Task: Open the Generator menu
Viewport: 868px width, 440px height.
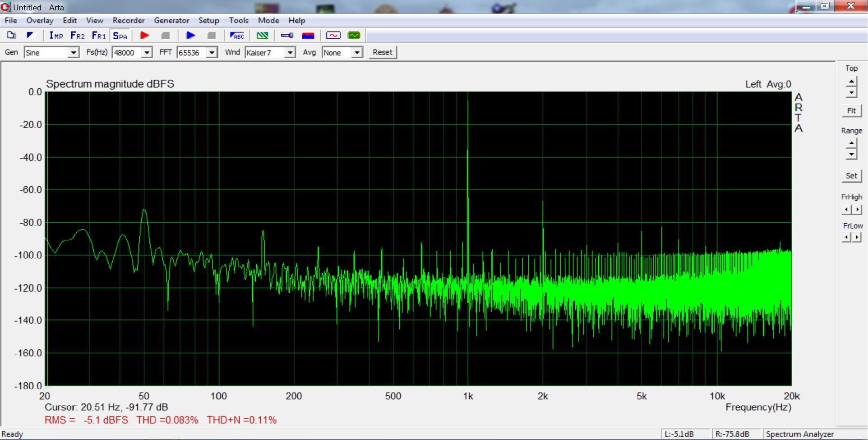Action: tap(171, 20)
